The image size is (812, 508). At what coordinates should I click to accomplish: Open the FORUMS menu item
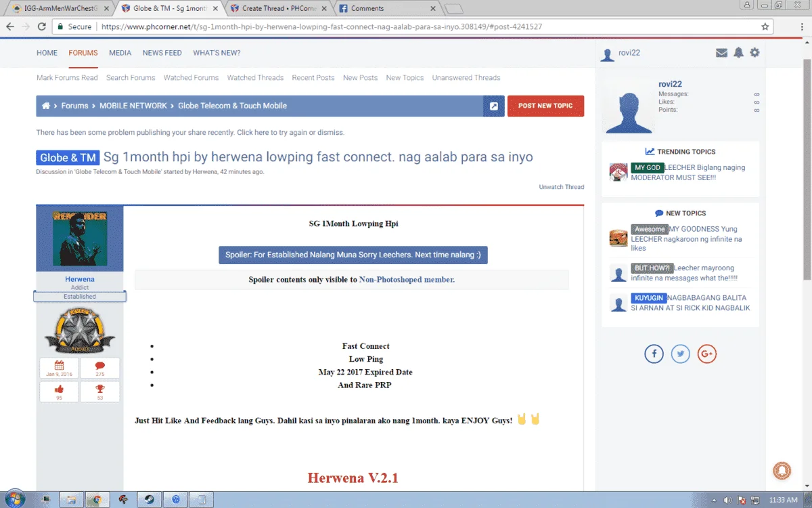click(x=83, y=53)
